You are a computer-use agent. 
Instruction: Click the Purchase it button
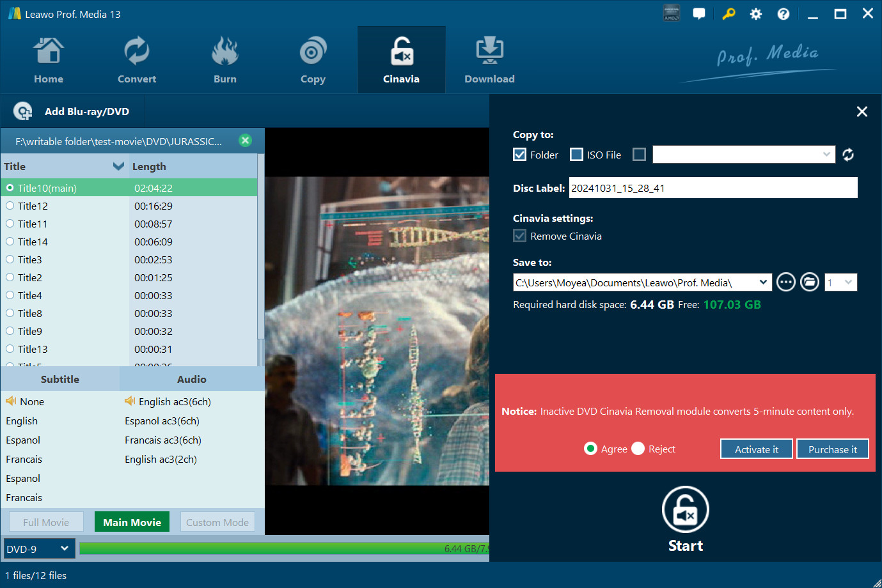[833, 449]
